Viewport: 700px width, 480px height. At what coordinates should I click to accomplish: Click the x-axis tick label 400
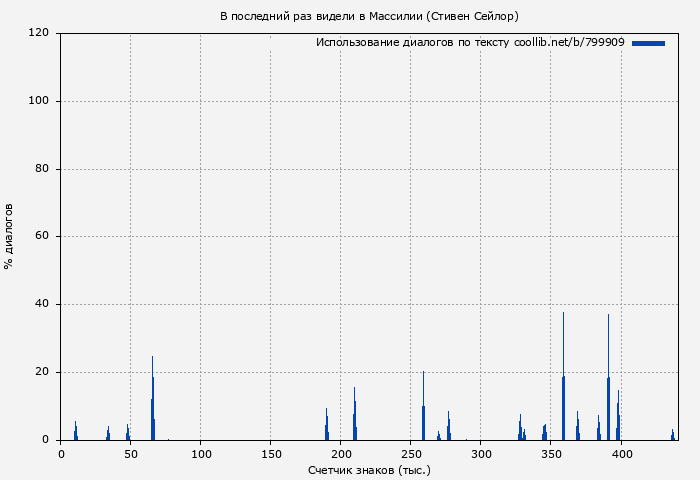pyautogui.click(x=621, y=454)
